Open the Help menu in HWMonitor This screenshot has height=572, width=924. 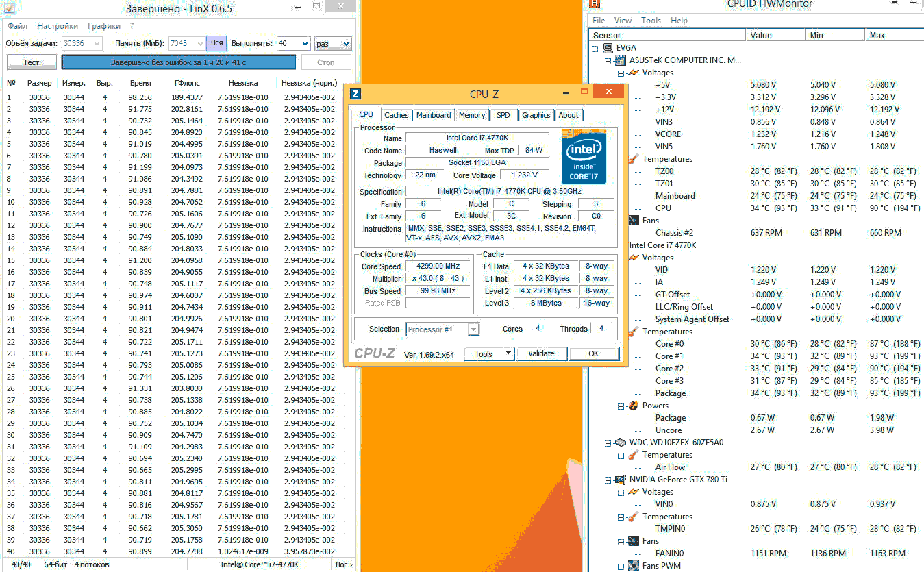point(679,21)
